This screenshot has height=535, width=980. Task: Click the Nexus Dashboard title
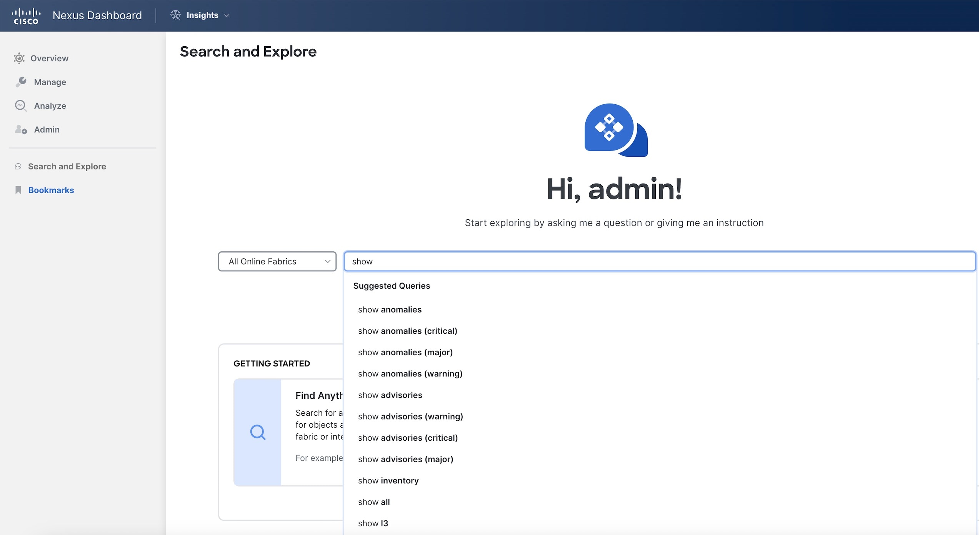point(97,15)
